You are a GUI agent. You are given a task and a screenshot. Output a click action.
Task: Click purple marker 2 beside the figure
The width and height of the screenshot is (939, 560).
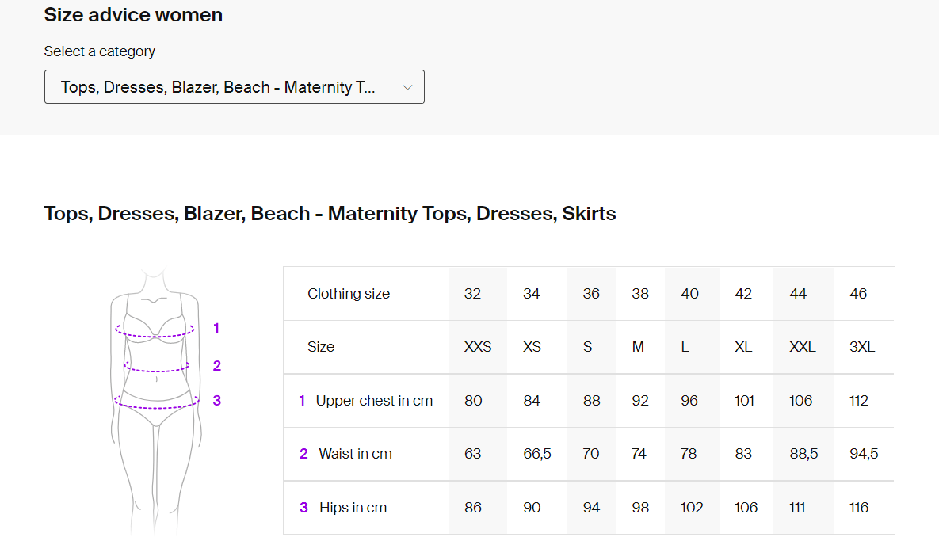pos(217,366)
